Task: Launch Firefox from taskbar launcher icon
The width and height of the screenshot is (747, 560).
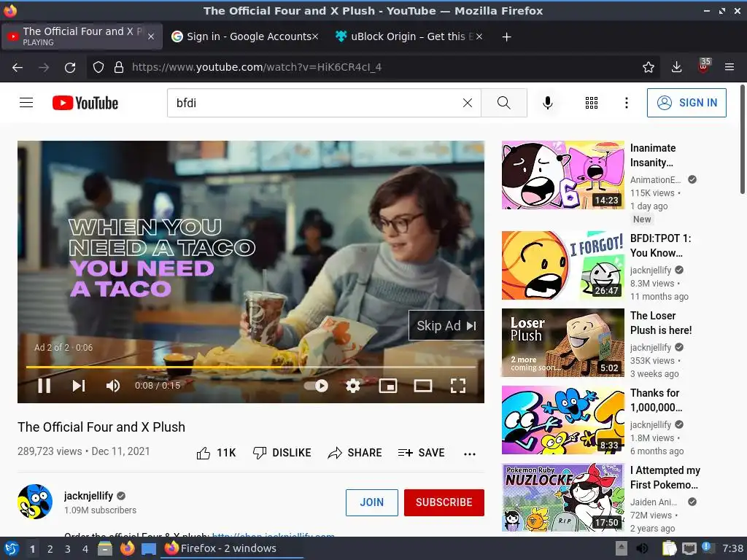Action: (127, 548)
